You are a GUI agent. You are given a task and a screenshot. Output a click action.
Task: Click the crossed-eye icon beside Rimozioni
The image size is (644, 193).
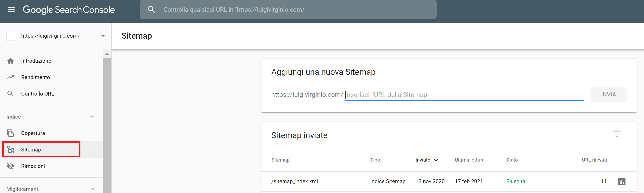point(10,166)
